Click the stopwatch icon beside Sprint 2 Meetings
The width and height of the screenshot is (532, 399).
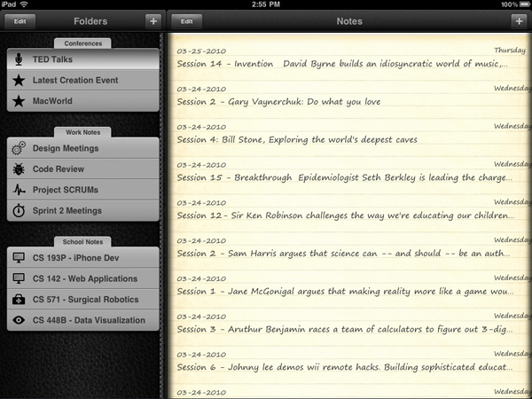point(19,211)
